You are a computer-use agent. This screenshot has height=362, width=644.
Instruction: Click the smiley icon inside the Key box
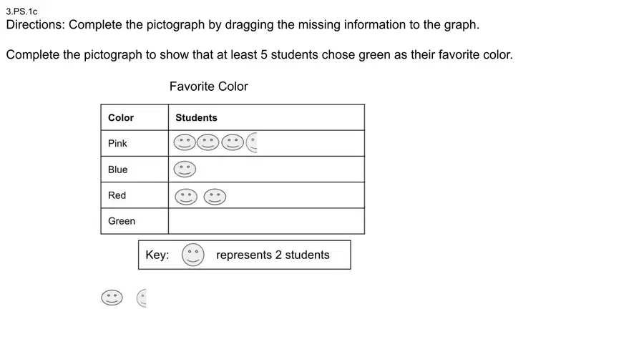[x=193, y=255]
